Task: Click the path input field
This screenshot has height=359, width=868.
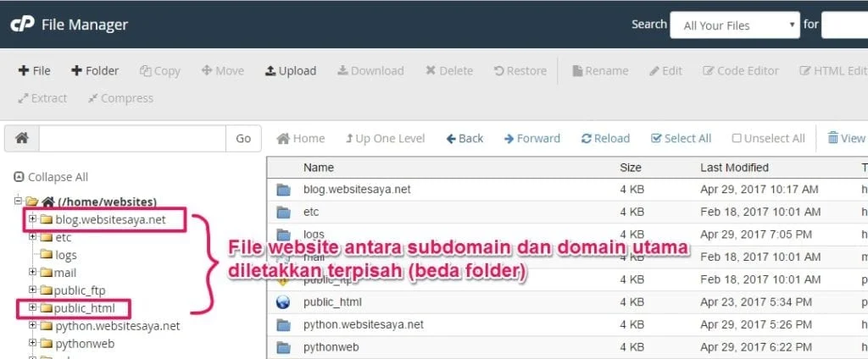Action: point(131,138)
